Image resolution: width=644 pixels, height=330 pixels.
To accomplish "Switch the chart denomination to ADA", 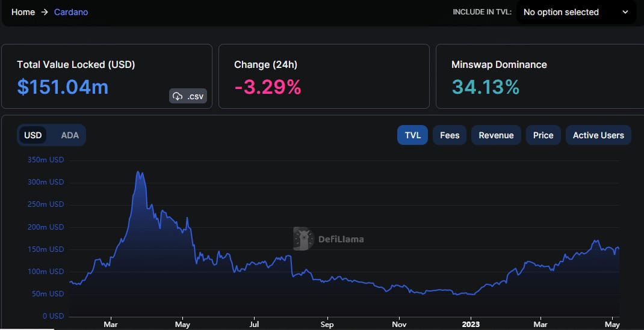I will pyautogui.click(x=70, y=135).
